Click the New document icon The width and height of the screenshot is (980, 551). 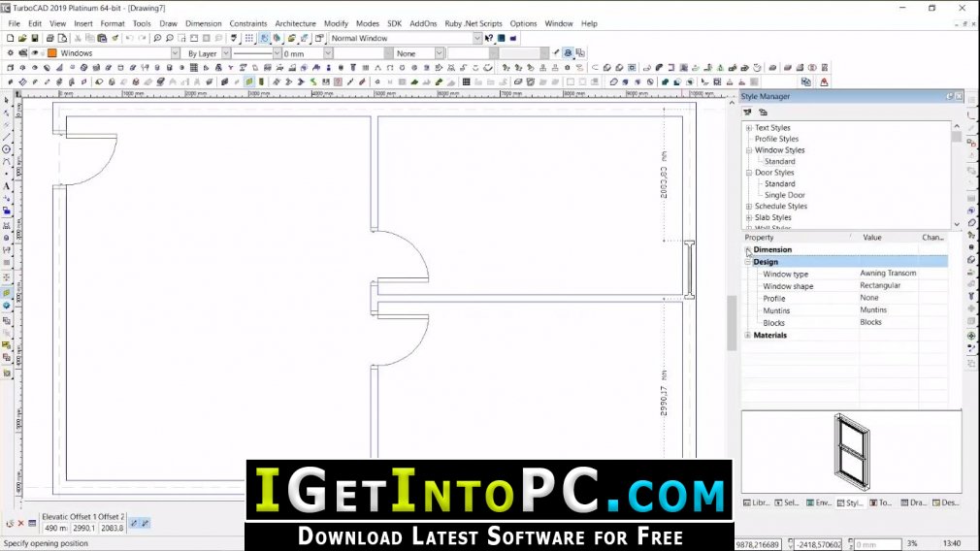click(10, 38)
